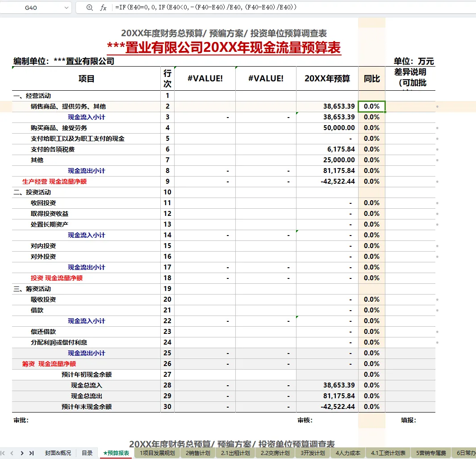The width and height of the screenshot is (476, 459).
Task: Click the 借款 row label
Action: (37, 310)
